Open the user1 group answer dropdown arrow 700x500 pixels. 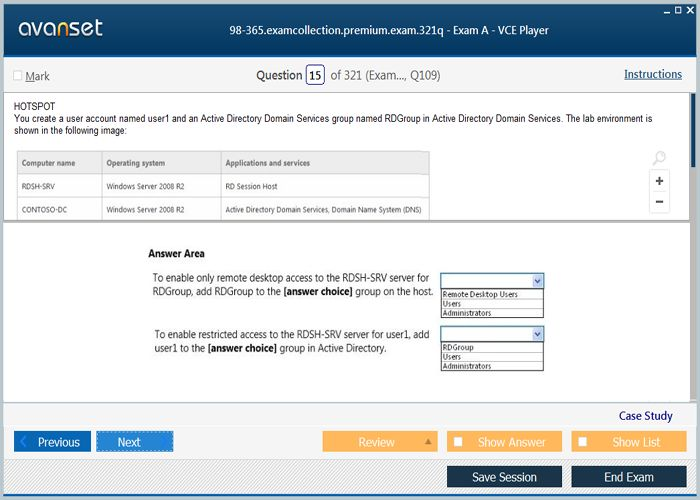click(x=538, y=333)
